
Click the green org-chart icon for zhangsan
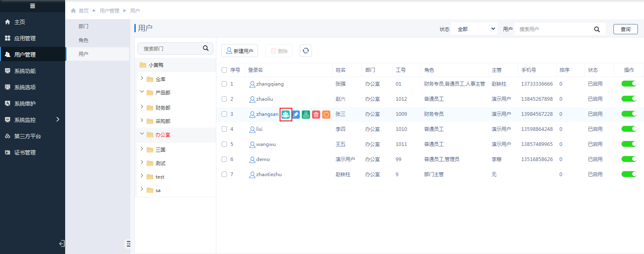[x=306, y=115]
